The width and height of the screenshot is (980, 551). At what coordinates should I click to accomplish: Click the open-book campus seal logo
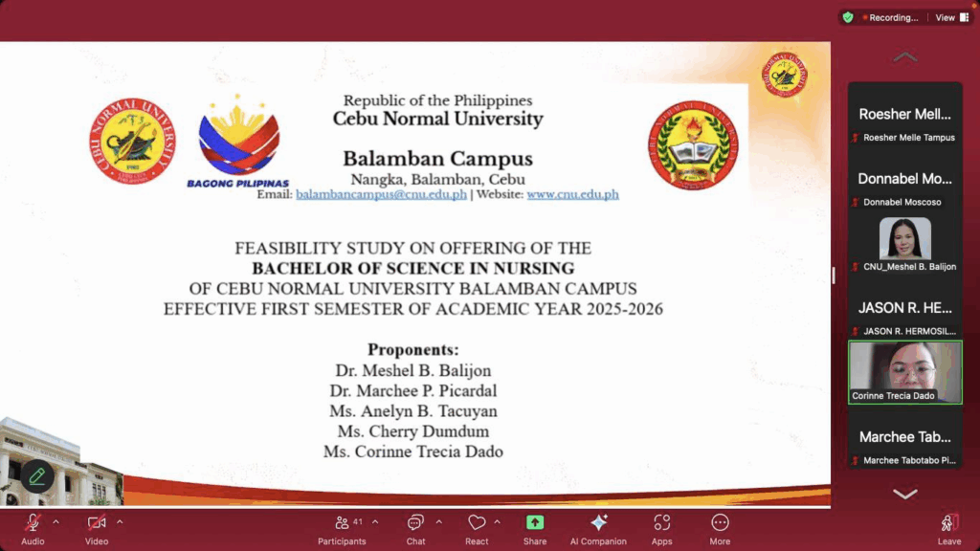[693, 145]
